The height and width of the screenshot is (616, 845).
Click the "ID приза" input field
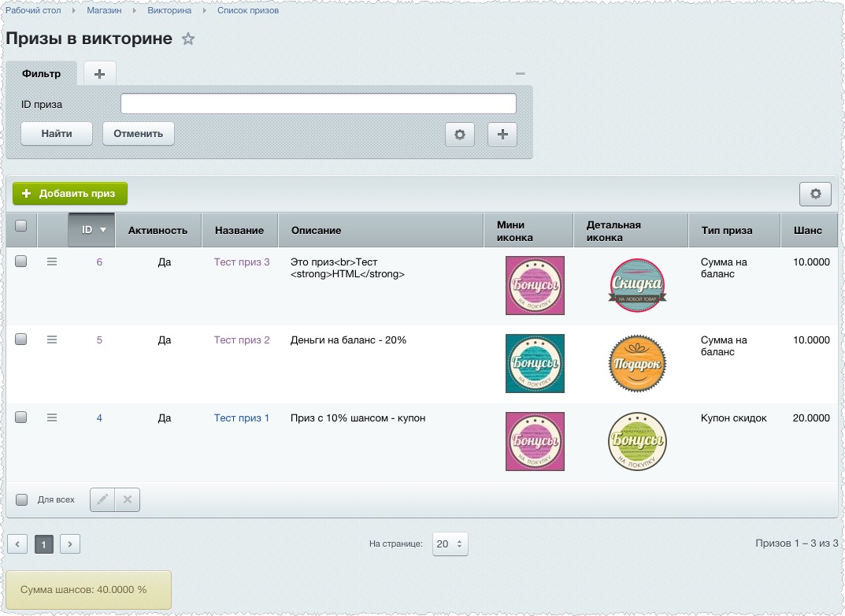pos(318,104)
